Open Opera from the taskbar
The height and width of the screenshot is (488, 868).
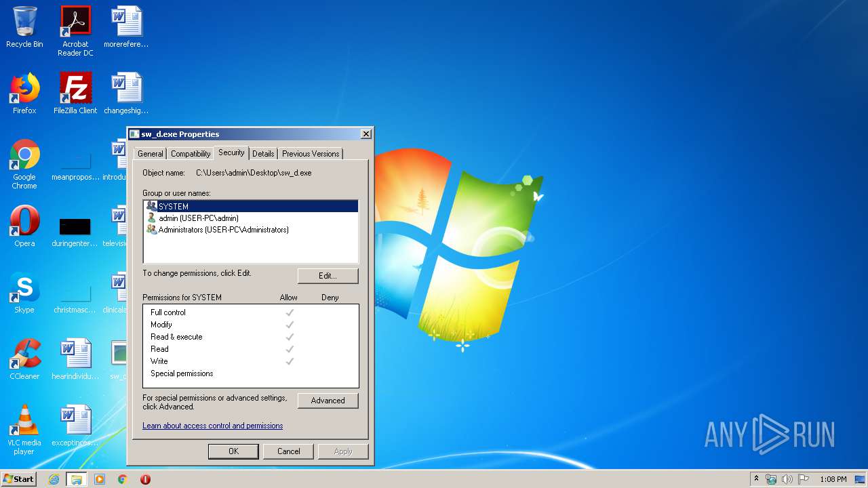tap(145, 479)
